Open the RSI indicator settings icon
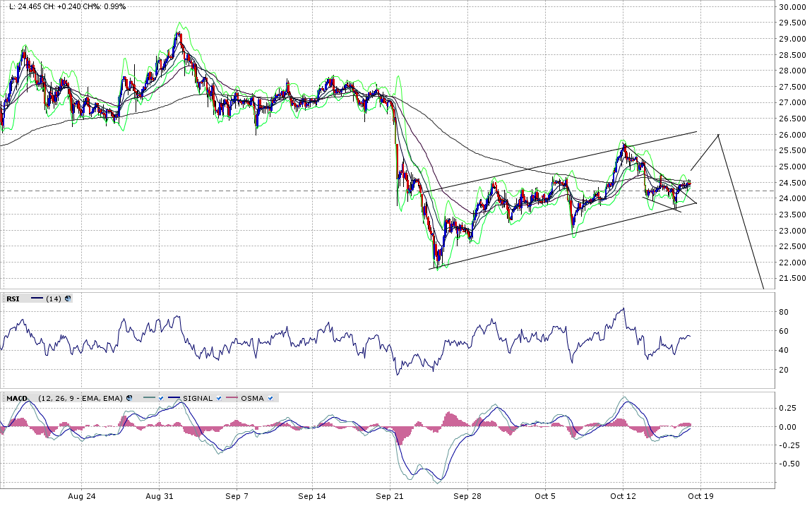812x506 pixels. pyautogui.click(x=68, y=299)
